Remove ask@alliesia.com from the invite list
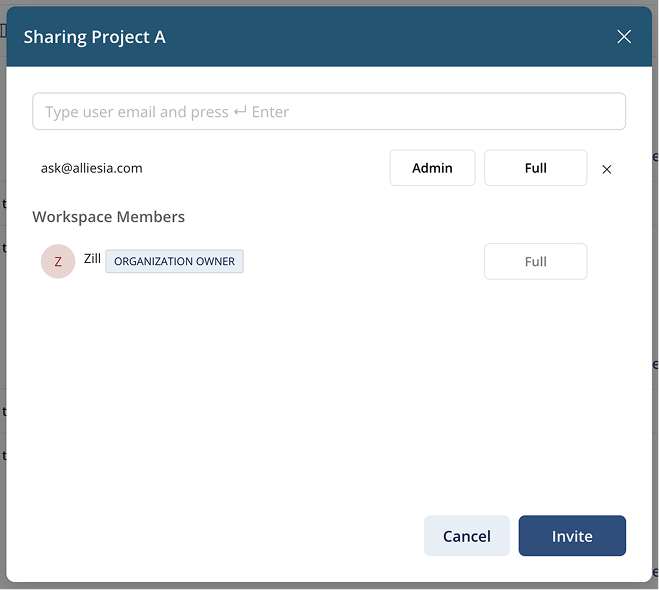The width and height of the screenshot is (659, 590). tap(606, 169)
